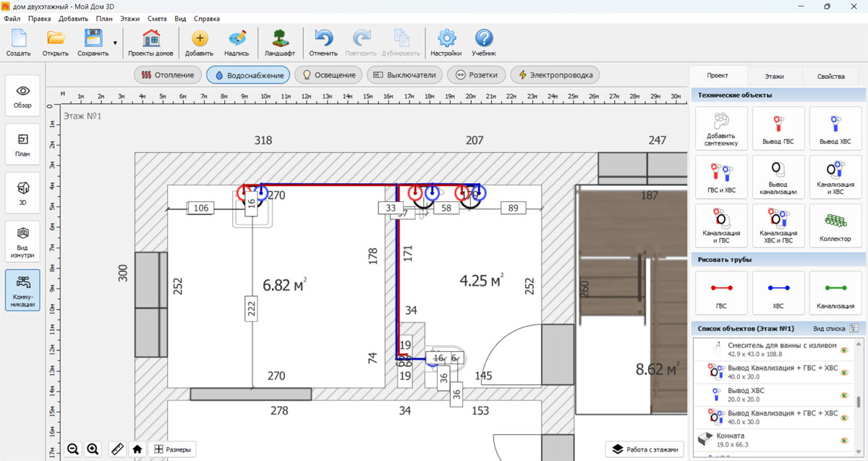
Task: Open the dropdown arrow next to Сохранить
Action: click(x=115, y=43)
